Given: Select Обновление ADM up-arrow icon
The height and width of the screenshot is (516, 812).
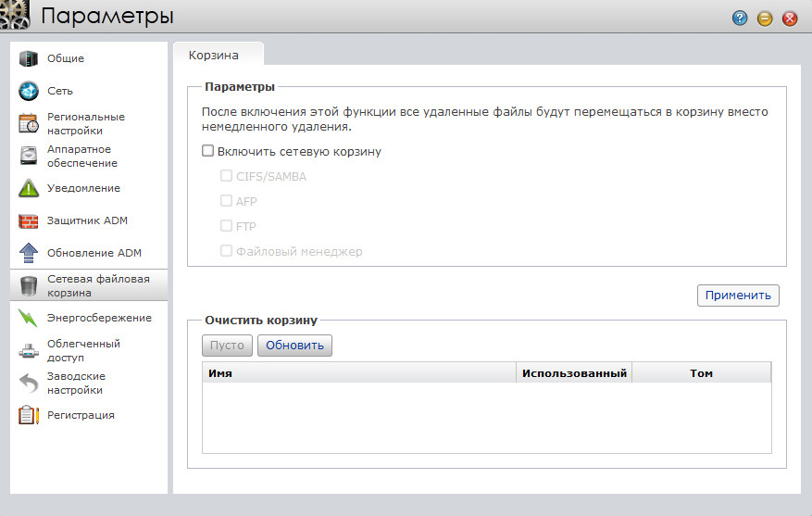Looking at the screenshot, I should coord(29,253).
